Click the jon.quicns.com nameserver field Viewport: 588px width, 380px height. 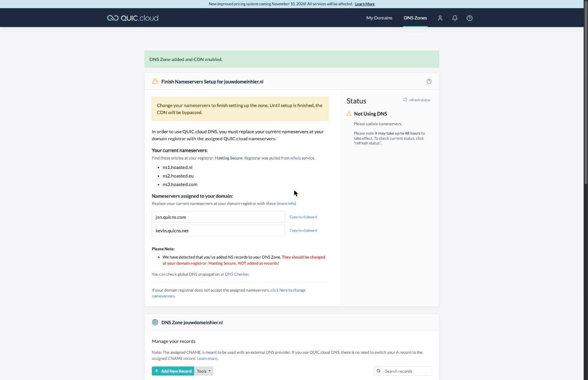218,217
